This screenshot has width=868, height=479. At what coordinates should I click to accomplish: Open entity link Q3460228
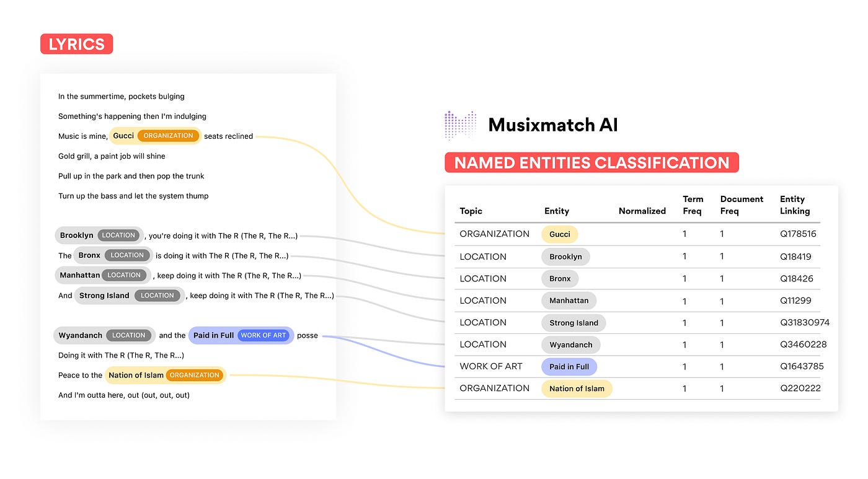point(803,345)
